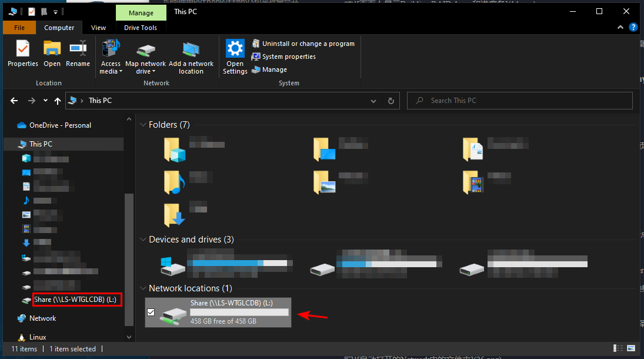This screenshot has height=359, width=644.
Task: Select OneDrive - Personal in the sidebar
Action: coord(60,125)
